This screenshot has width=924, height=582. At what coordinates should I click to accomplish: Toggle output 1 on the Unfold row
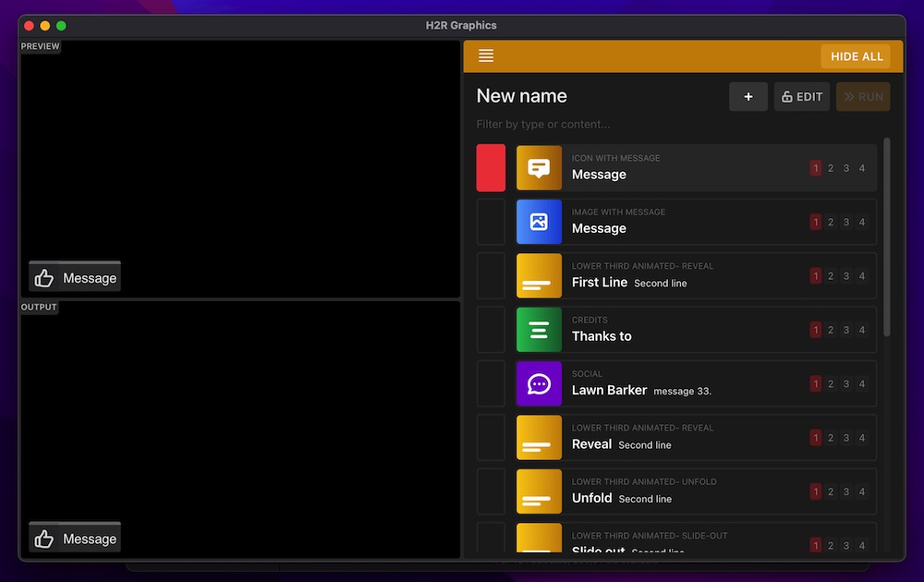[x=816, y=491]
